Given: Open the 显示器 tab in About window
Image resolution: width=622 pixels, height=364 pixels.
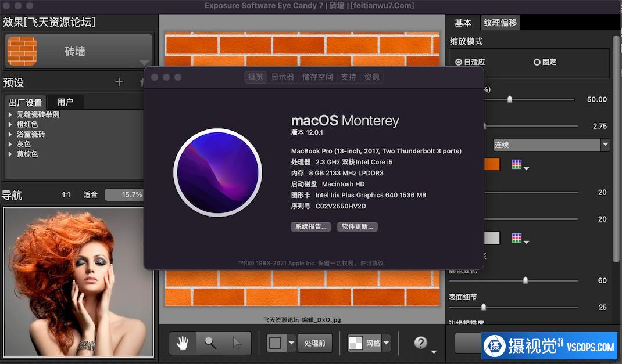Looking at the screenshot, I should [283, 77].
